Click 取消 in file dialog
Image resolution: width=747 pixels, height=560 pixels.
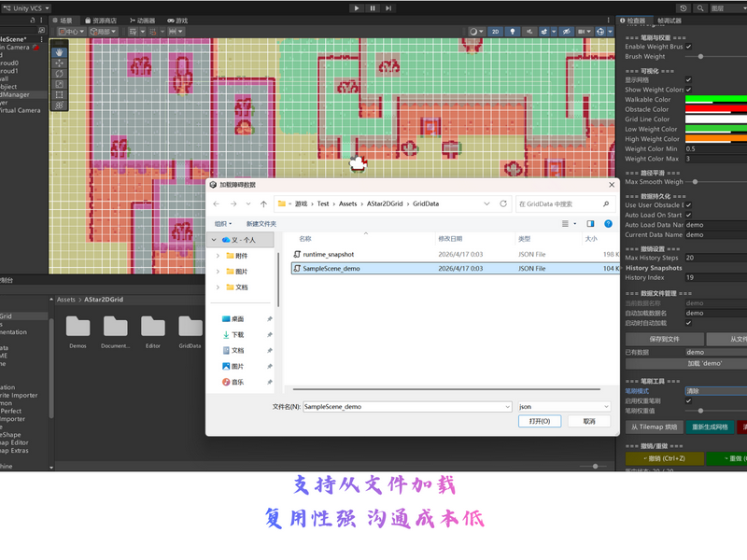[589, 422]
